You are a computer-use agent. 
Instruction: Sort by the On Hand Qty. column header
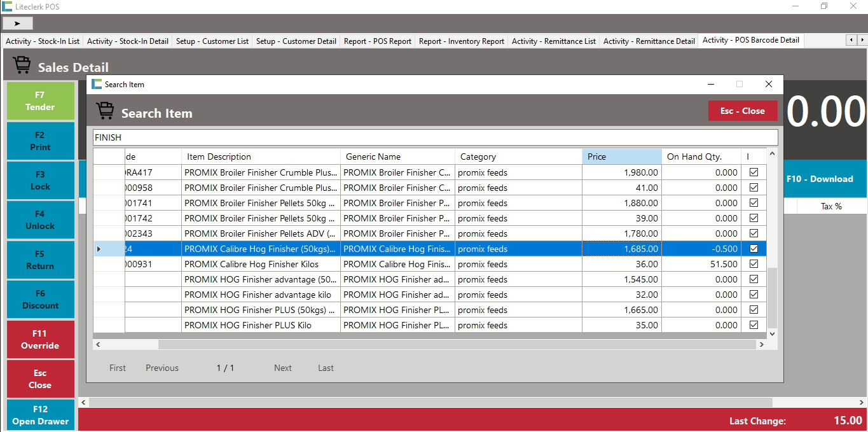coord(701,157)
